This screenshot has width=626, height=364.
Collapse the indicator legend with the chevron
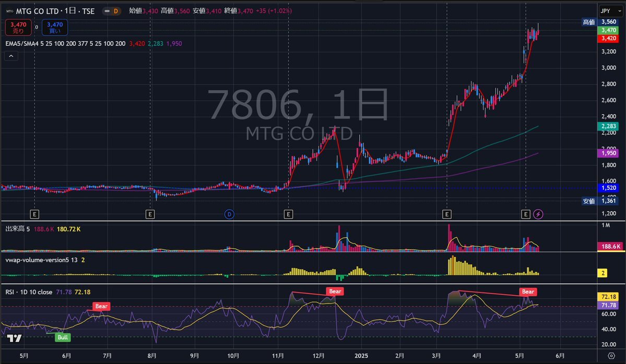coord(11,56)
